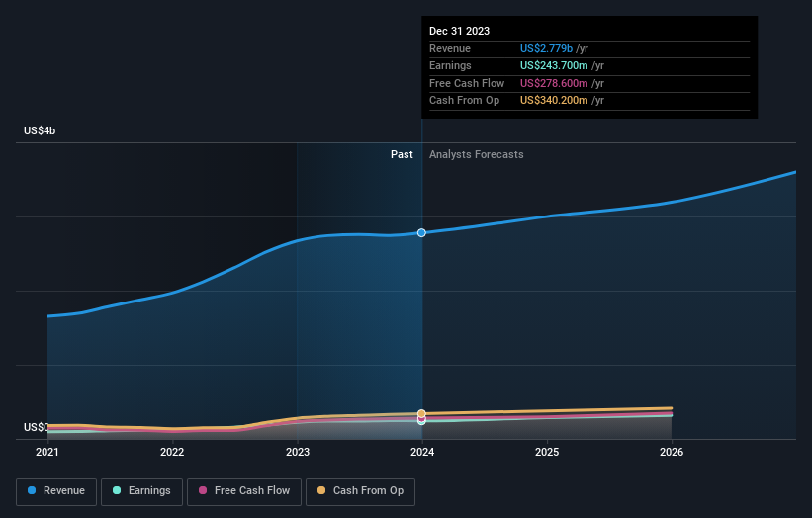Viewport: 812px width, 518px height.
Task: Click the Dec 31 2023 tooltip date
Action: (x=459, y=31)
